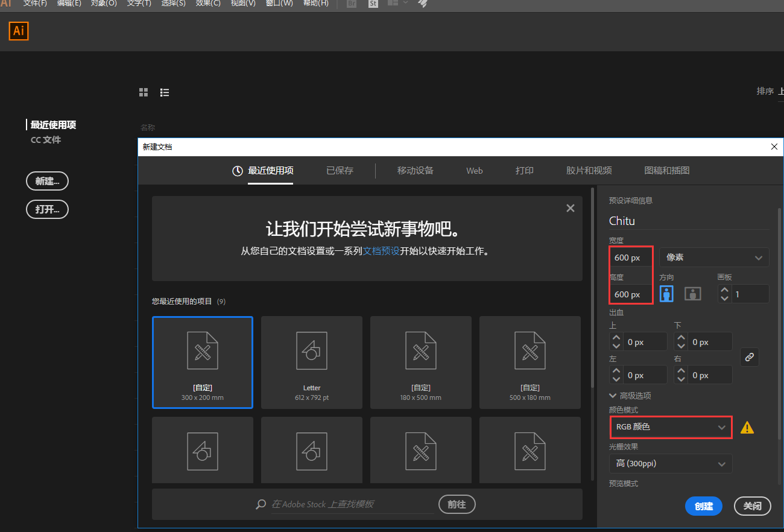
Task: Select the 180 x 500 mm preset
Action: coord(421,363)
